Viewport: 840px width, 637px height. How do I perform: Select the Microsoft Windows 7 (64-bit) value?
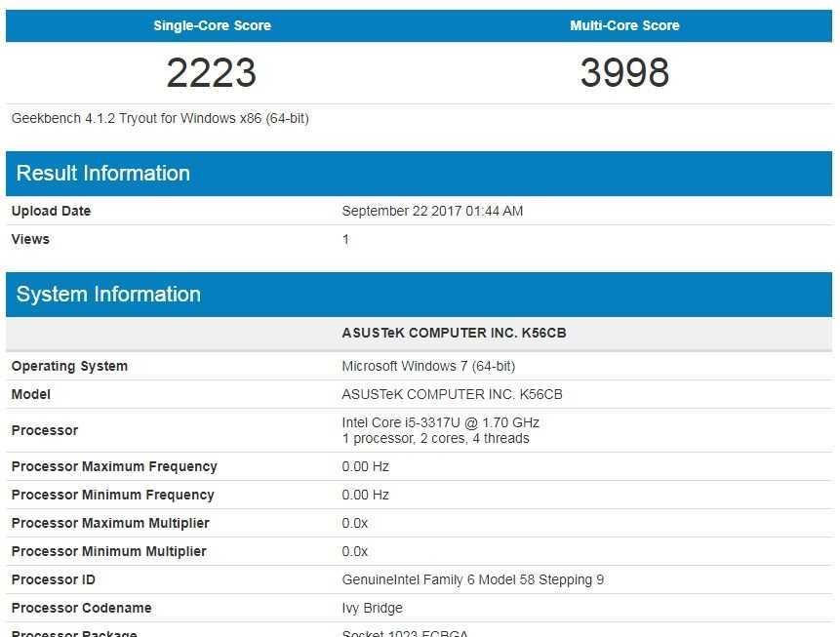tap(428, 366)
